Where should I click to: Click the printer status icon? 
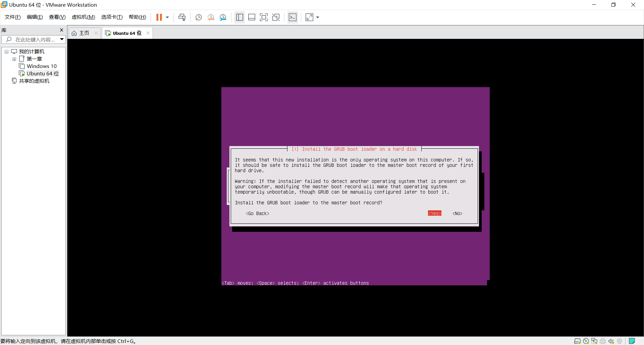pos(603,341)
